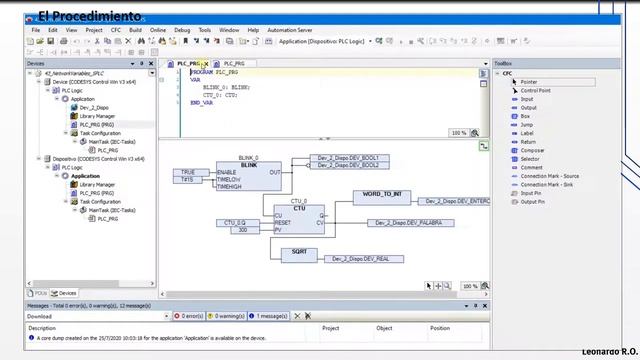Pick the Input element in ToolBox

[x=523, y=99]
